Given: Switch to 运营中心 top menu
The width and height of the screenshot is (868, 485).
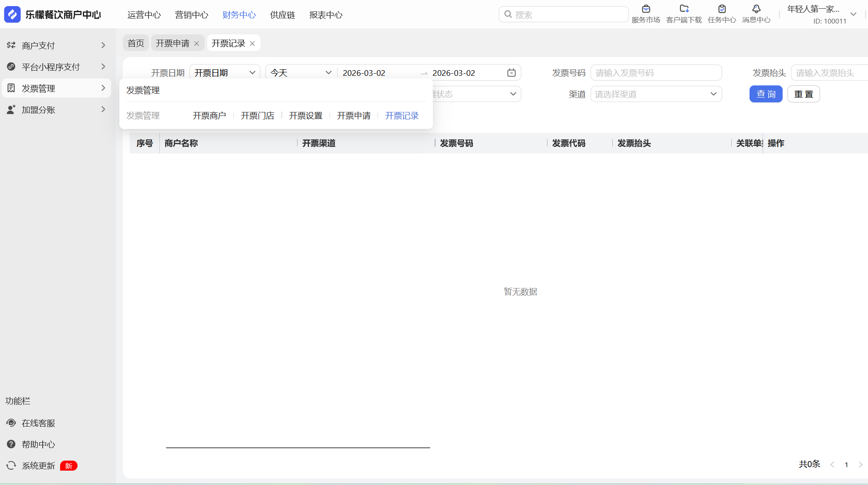Looking at the screenshot, I should 144,15.
